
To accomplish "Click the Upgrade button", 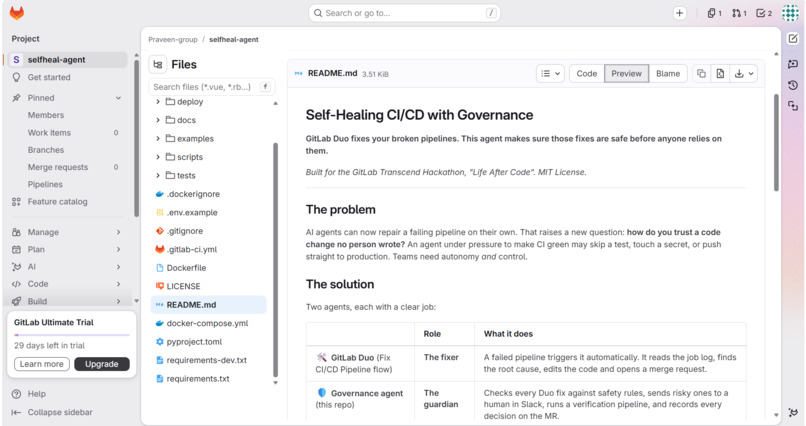I will coord(102,364).
